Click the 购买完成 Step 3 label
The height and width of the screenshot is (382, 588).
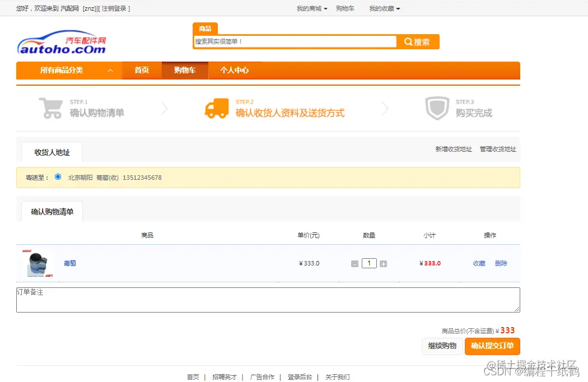pyautogui.click(x=474, y=113)
